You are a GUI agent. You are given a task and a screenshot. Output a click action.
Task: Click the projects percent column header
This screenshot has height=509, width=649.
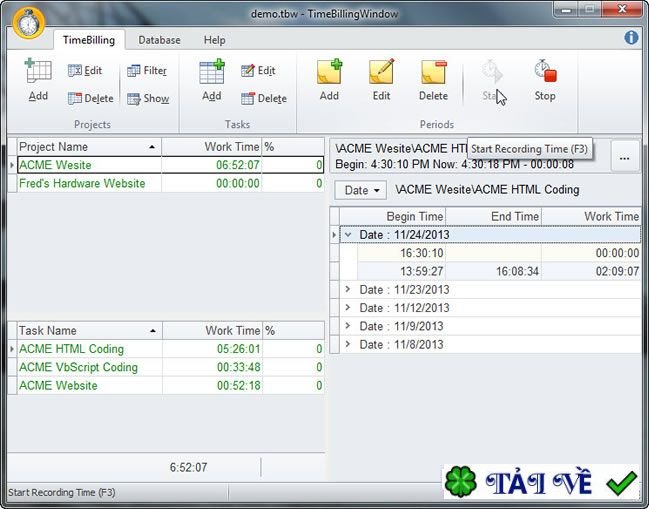pyautogui.click(x=293, y=147)
